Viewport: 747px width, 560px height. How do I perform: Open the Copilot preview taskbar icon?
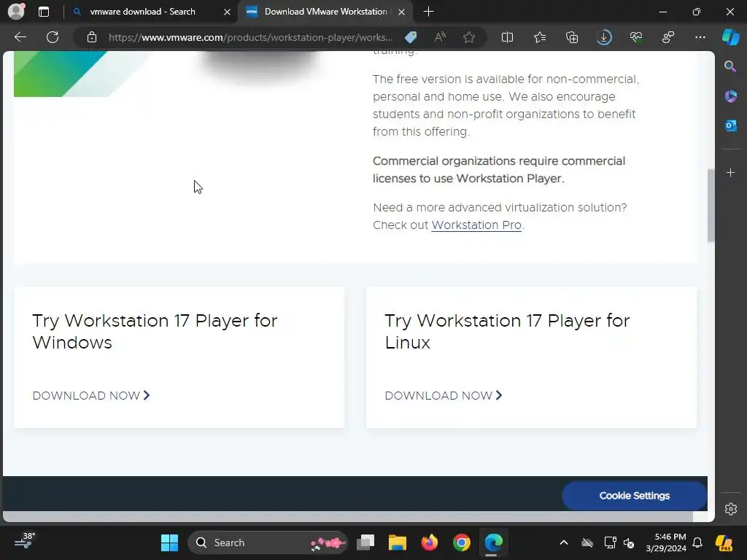pos(724,542)
